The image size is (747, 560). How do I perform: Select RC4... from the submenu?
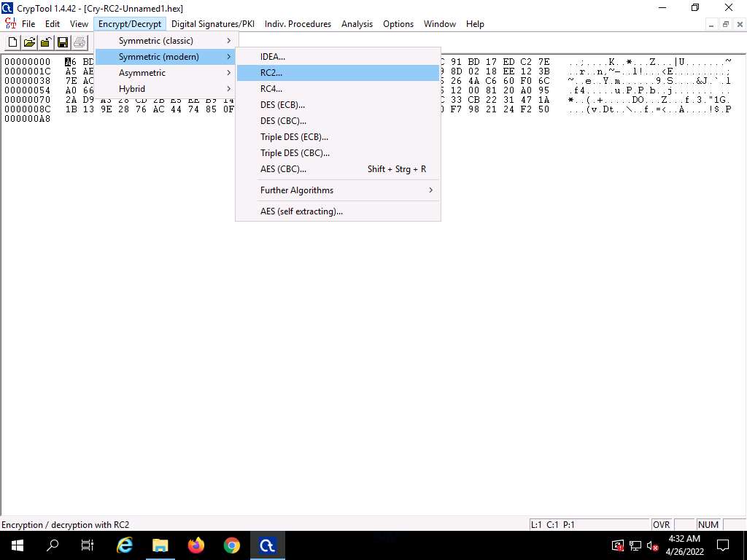(x=271, y=89)
